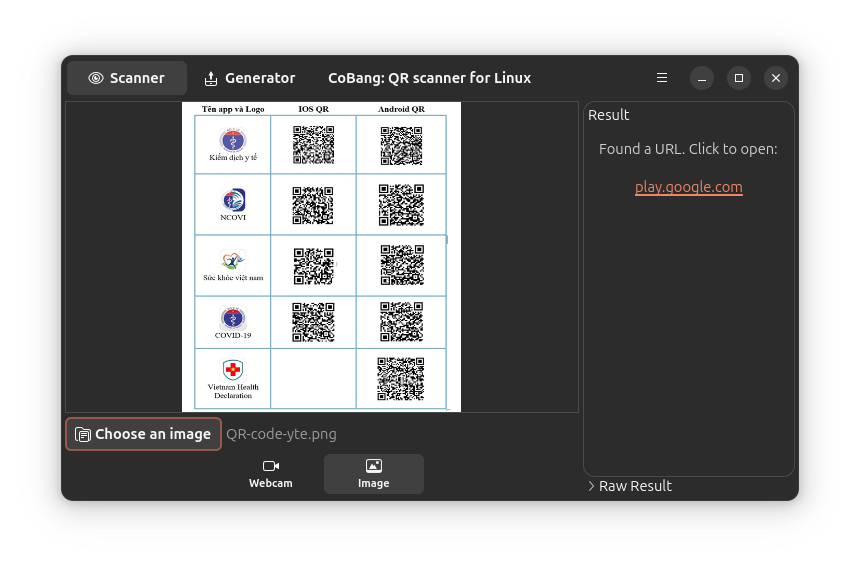
Task: Click the file icon in the Choose an image button
Action: coord(83,434)
